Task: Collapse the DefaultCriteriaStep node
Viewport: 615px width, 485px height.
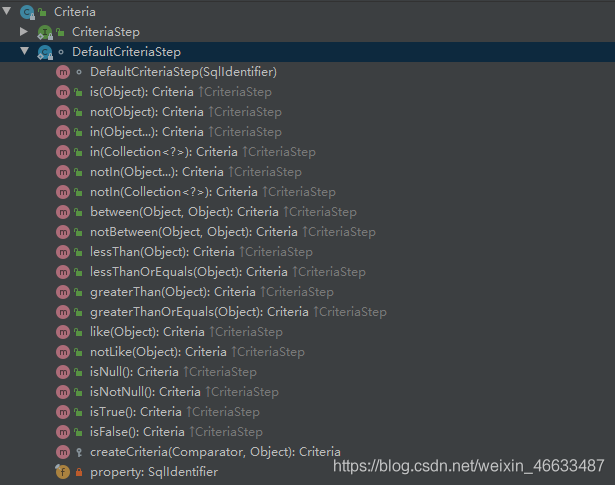Action: click(24, 51)
